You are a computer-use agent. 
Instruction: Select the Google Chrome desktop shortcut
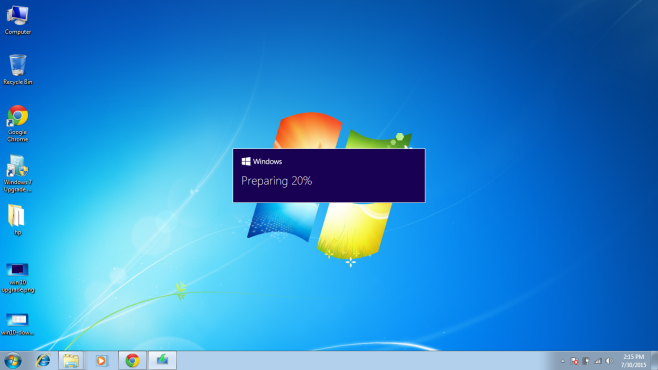[18, 123]
